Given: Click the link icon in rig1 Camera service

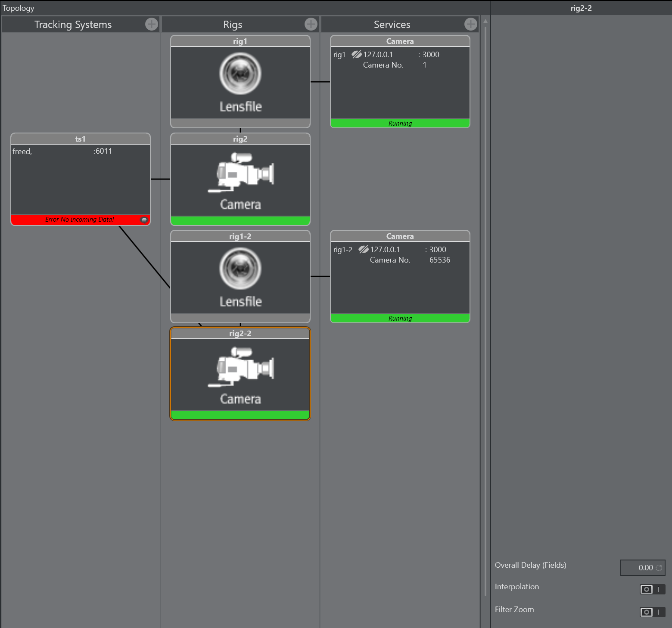Looking at the screenshot, I should tap(357, 55).
